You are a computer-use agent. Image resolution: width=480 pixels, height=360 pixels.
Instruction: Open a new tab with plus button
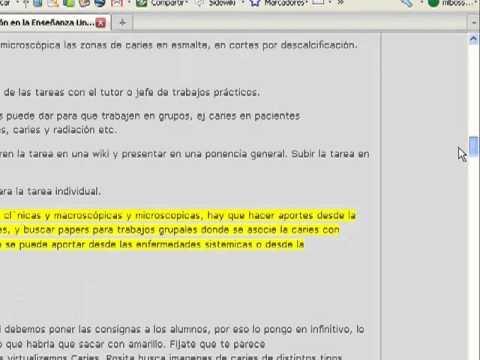122,23
